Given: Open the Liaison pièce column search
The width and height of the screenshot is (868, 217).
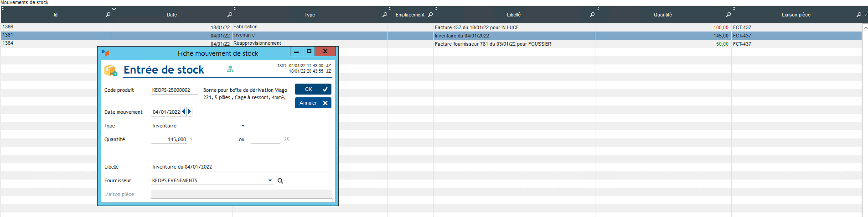Looking at the screenshot, I should click(859, 15).
